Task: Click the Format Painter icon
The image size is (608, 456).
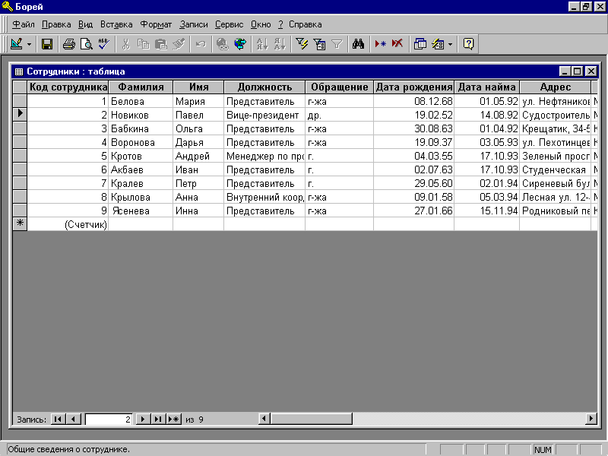Action: click(x=178, y=44)
